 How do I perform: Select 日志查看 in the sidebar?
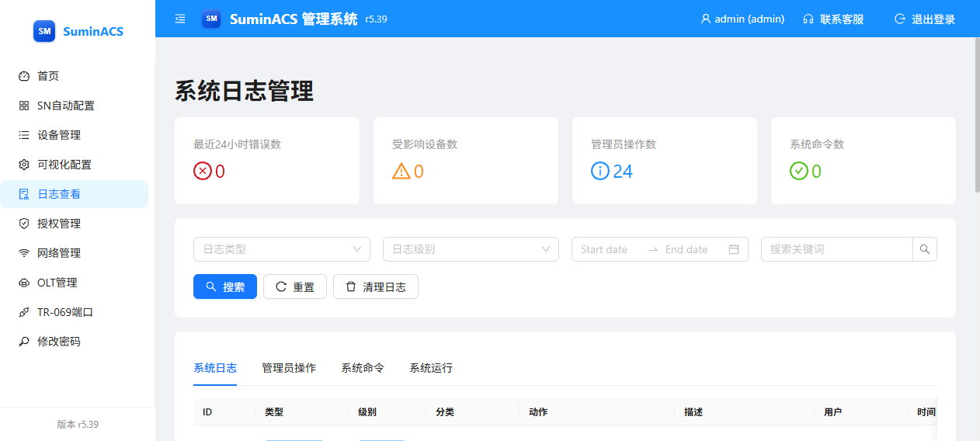74,194
